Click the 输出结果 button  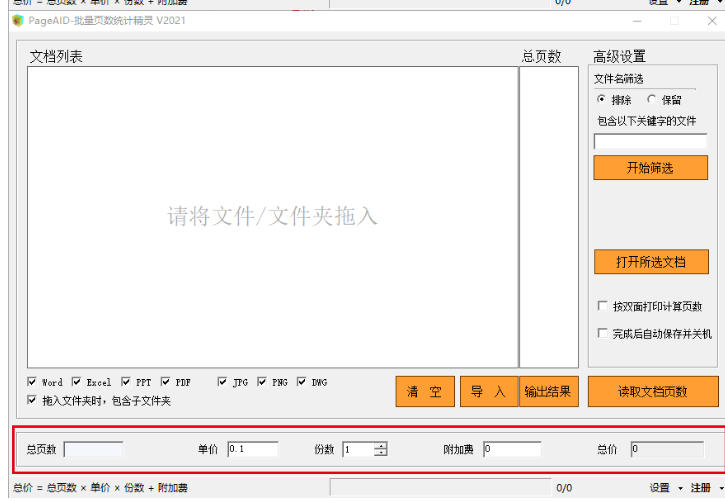click(x=549, y=391)
